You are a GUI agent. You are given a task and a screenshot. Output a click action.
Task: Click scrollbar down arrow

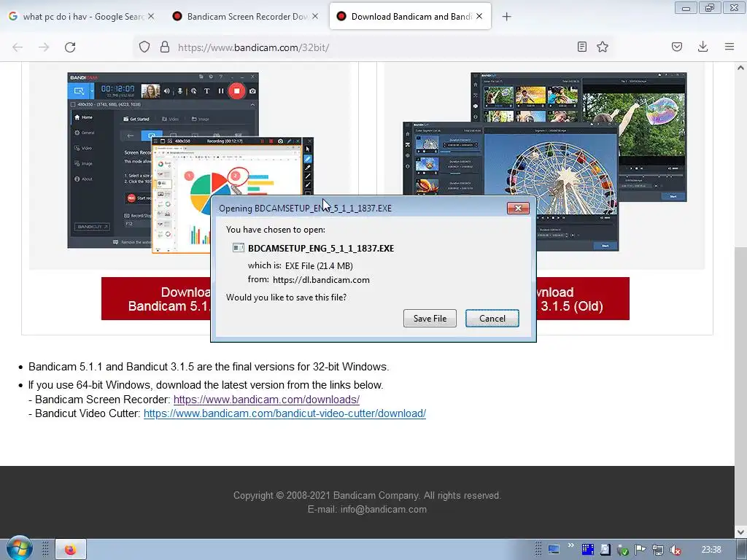pyautogui.click(x=740, y=532)
